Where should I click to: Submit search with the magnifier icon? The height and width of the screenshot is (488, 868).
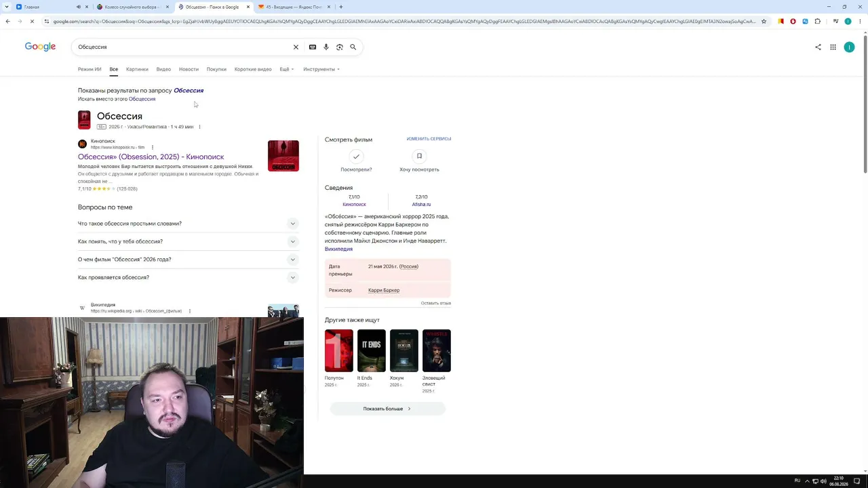(353, 47)
